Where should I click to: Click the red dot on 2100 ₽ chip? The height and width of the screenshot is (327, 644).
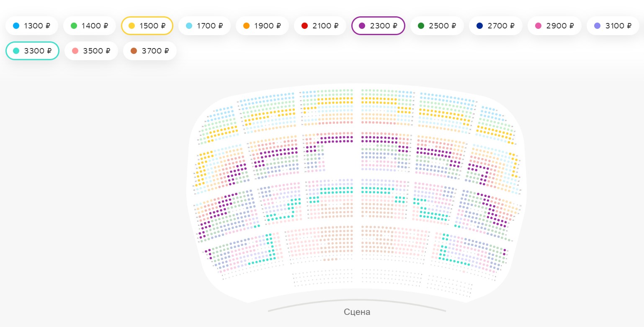(x=305, y=26)
